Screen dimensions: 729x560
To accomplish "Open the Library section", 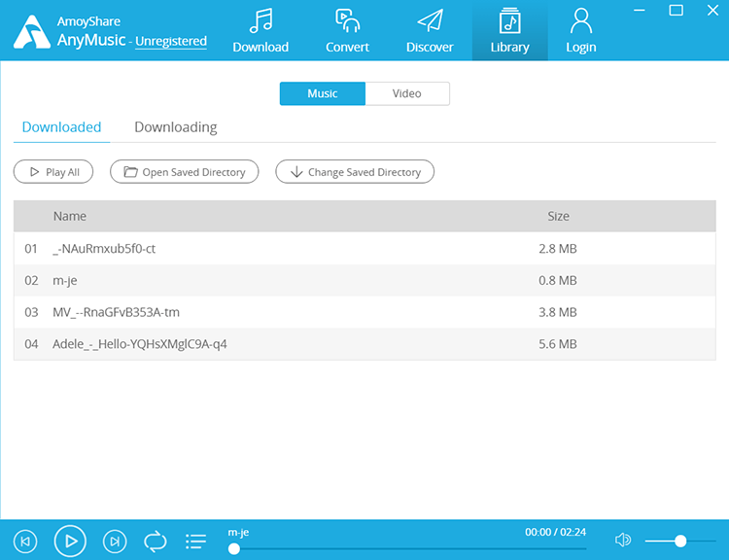I will click(x=509, y=31).
